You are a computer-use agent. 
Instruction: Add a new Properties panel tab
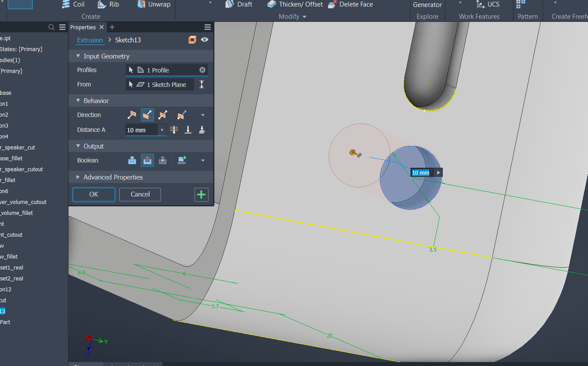pos(112,27)
